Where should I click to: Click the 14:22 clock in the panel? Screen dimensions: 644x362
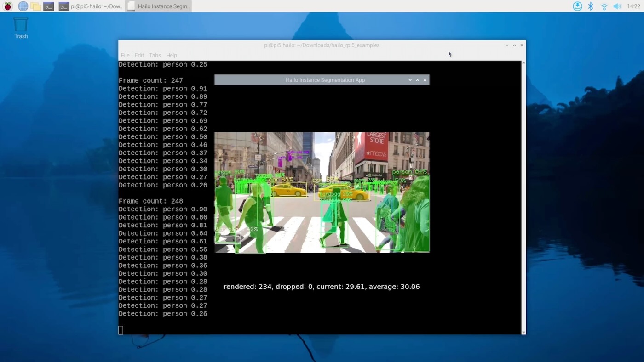tap(633, 6)
